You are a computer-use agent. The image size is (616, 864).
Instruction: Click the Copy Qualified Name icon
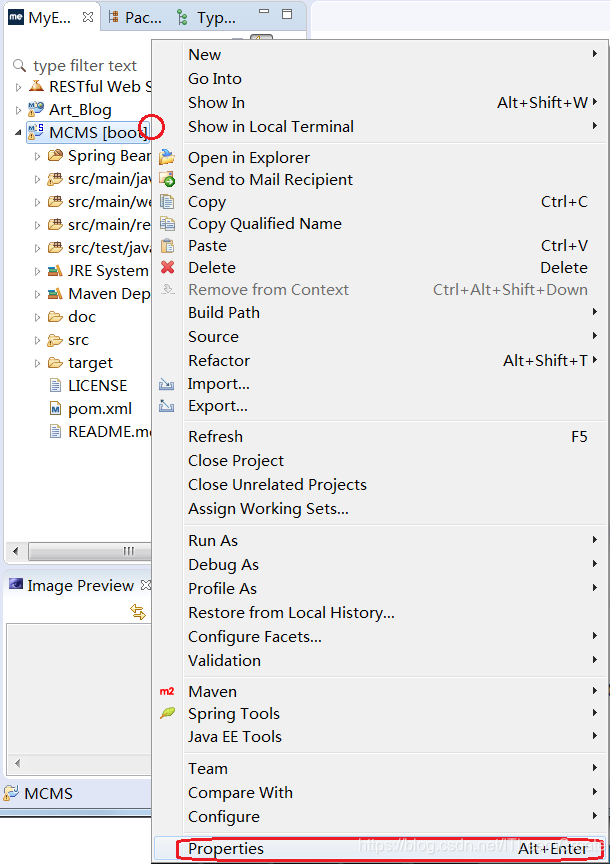pyautogui.click(x=167, y=224)
